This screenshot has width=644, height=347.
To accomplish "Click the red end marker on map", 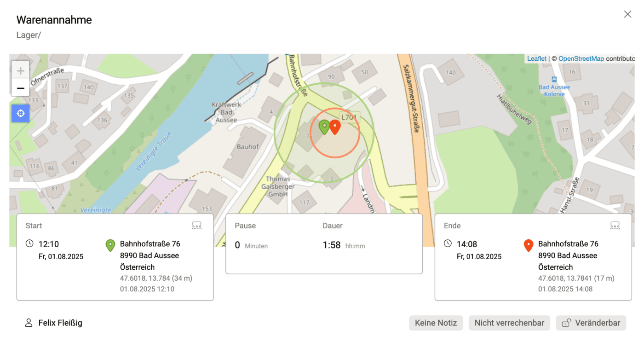I will 335,127.
